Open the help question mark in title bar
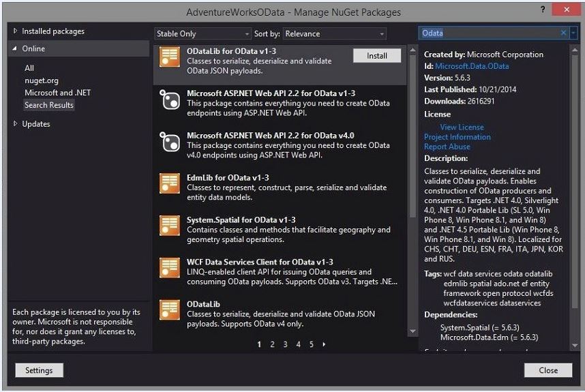Image resolution: width=585 pixels, height=392 pixels. [543, 10]
